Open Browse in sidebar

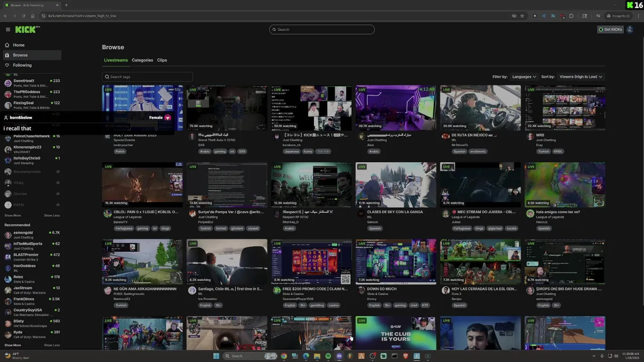tap(32, 55)
